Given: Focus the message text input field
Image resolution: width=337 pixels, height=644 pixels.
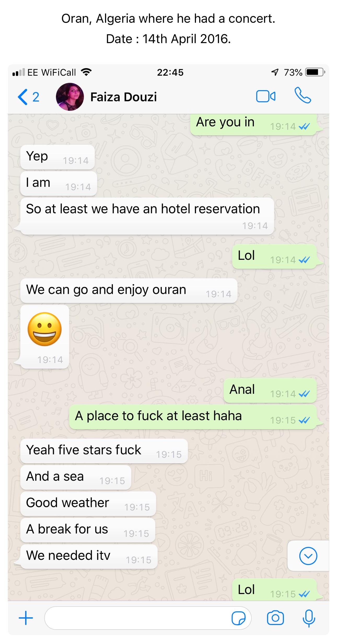Looking at the screenshot, I should (x=148, y=618).
